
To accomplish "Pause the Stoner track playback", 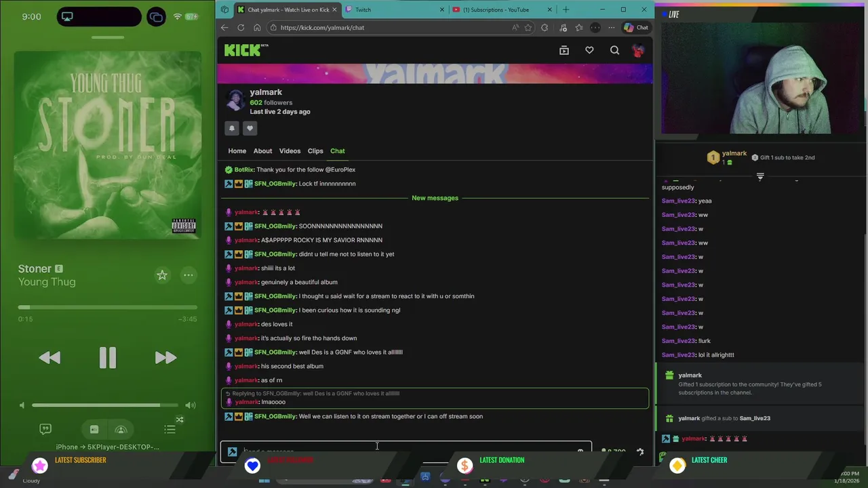I will coord(108,358).
